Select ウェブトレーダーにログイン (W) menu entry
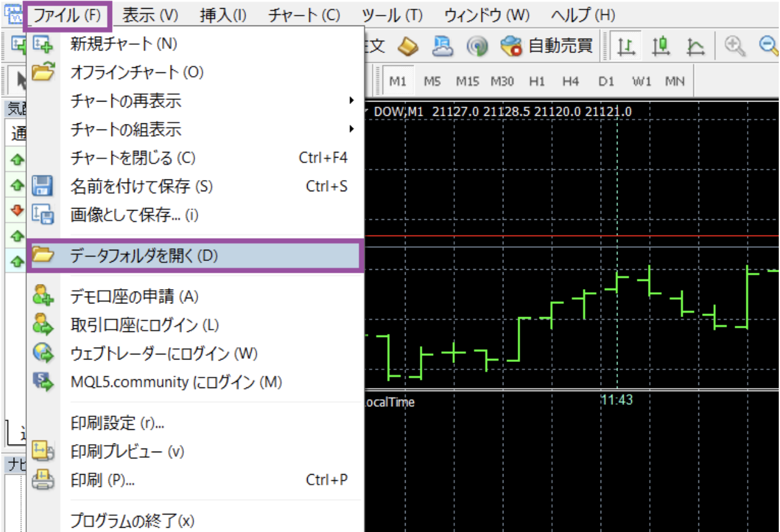 (x=195, y=354)
